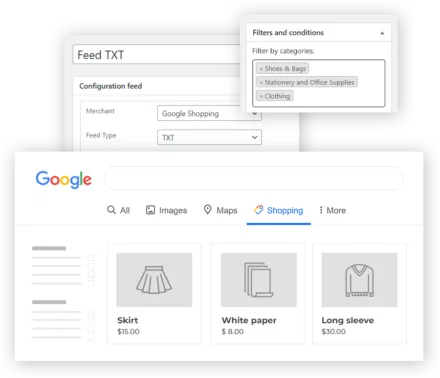The width and height of the screenshot is (440, 378).
Task: Click the Filters and conditions title
Action: pyautogui.click(x=288, y=33)
